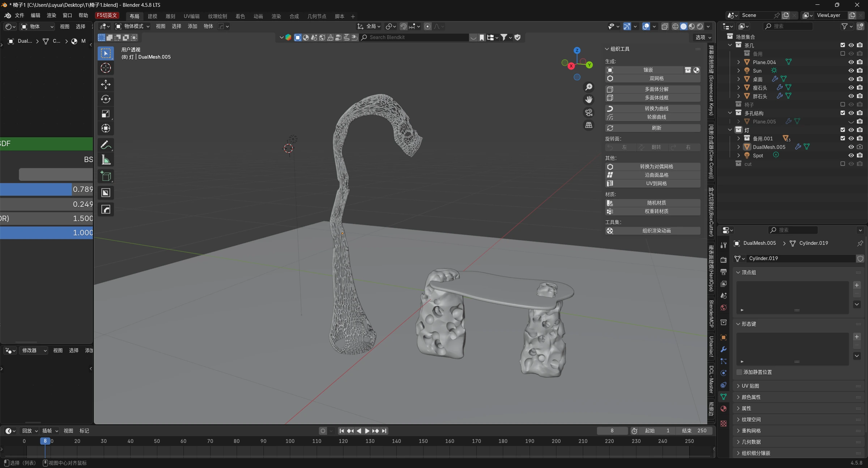
Task: Open the Material properties tab icon
Action: tap(723, 409)
